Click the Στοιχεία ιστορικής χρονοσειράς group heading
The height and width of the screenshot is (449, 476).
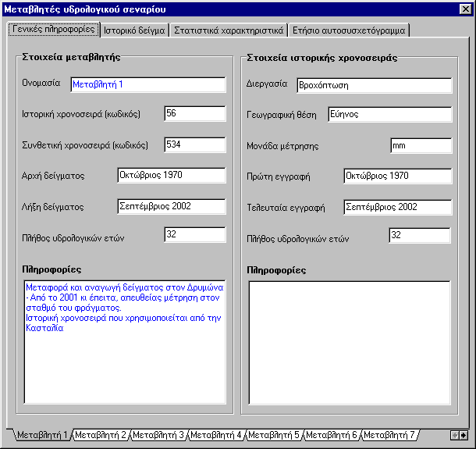pyautogui.click(x=321, y=58)
